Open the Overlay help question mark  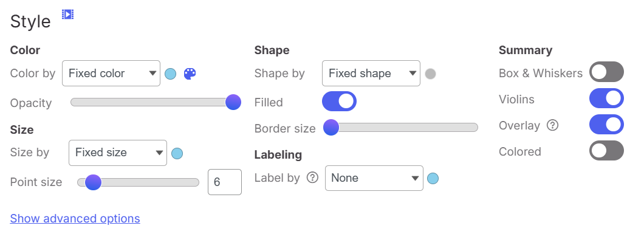553,125
